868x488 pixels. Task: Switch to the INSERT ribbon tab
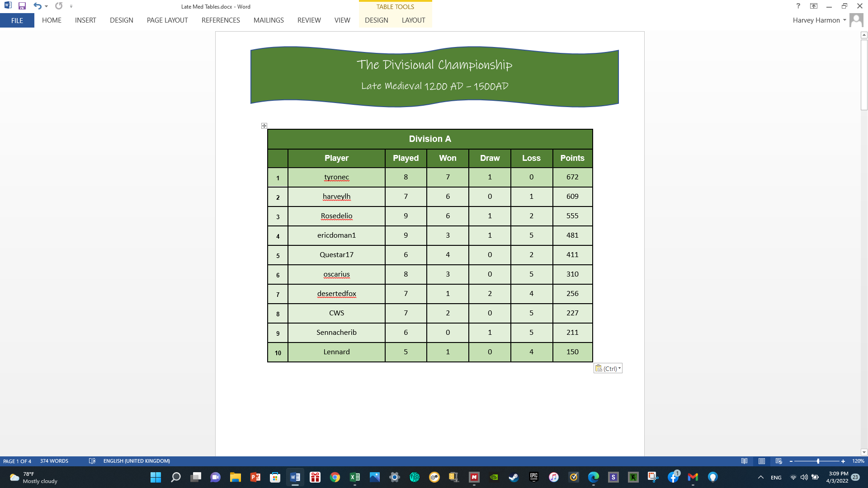[85, 20]
